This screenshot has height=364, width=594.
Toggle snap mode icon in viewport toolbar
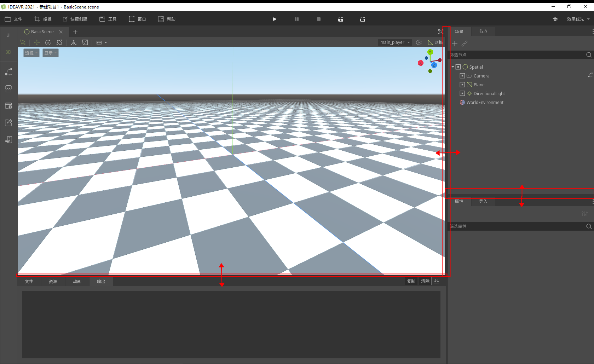[x=85, y=42]
